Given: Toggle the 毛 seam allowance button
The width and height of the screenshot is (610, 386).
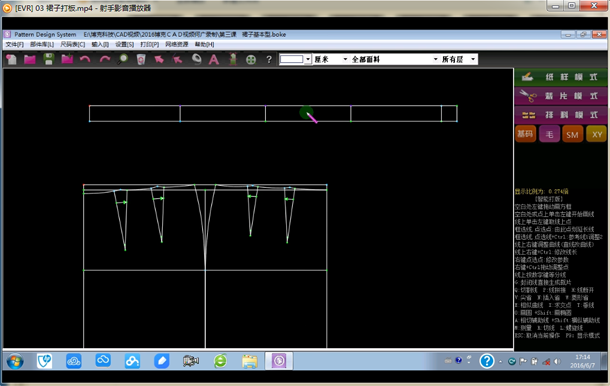Looking at the screenshot, I should point(549,134).
